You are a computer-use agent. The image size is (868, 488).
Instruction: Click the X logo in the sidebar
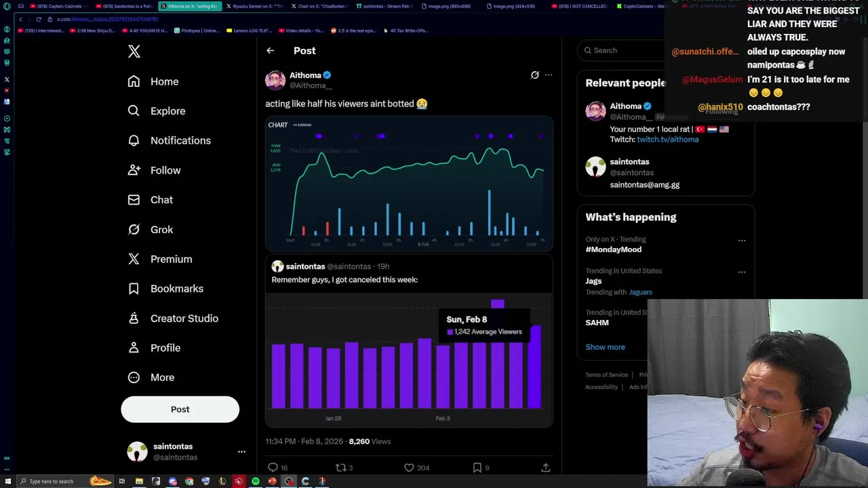click(134, 52)
